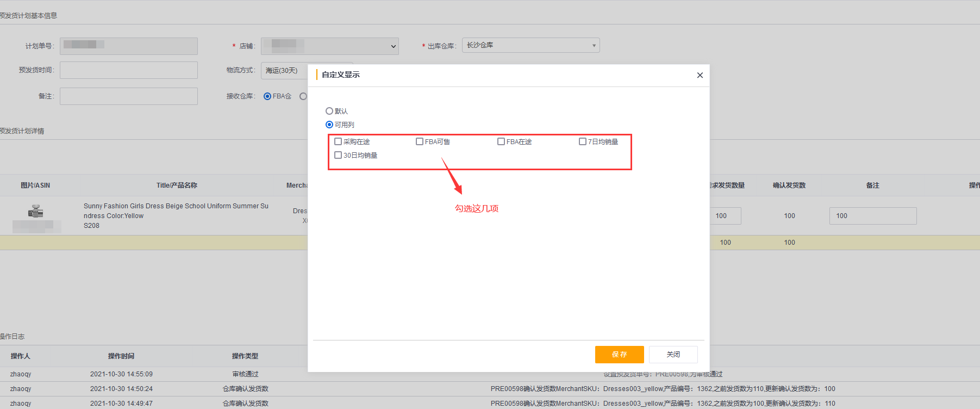Open the 店铺 dropdown

click(329, 46)
